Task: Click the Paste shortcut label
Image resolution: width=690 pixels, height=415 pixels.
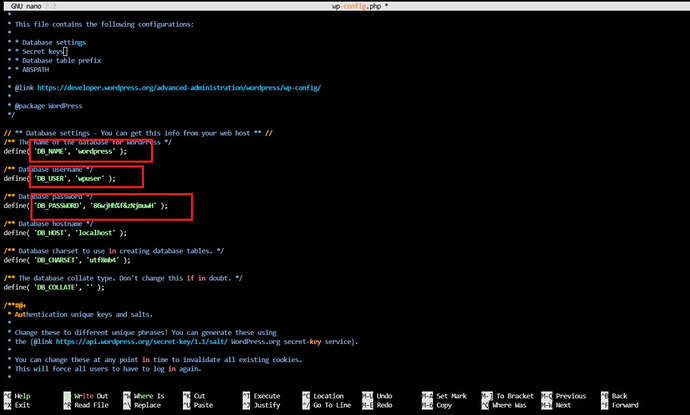Action: [x=203, y=405]
